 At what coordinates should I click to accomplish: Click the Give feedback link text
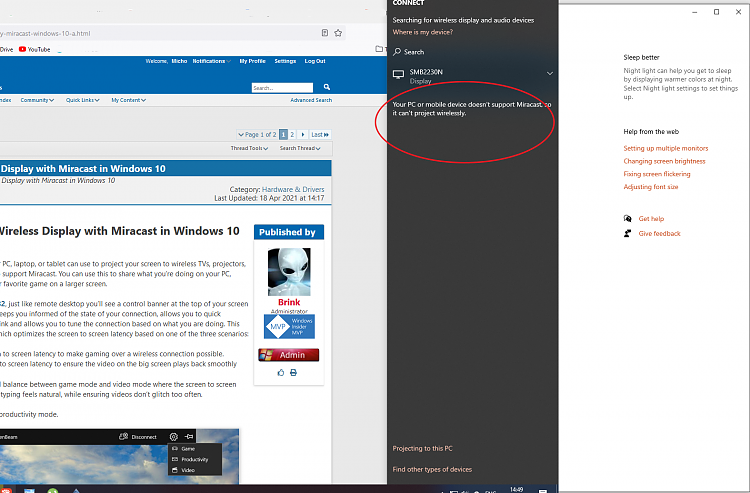click(659, 233)
